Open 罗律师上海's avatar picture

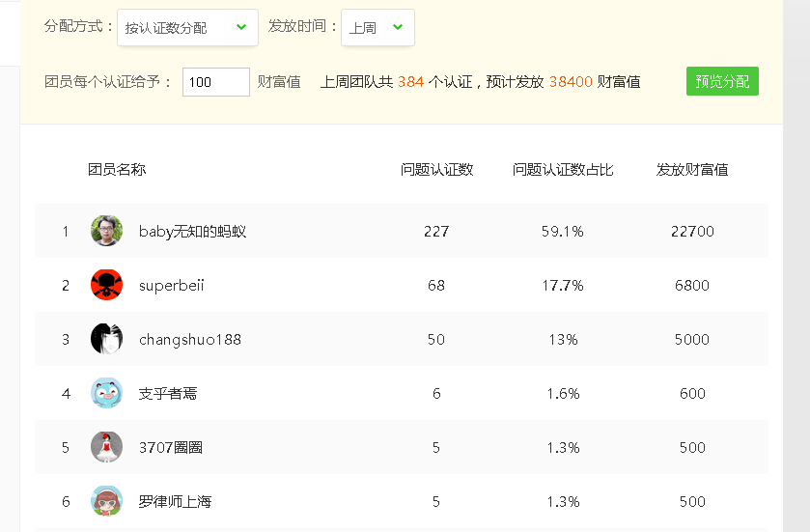tap(106, 501)
